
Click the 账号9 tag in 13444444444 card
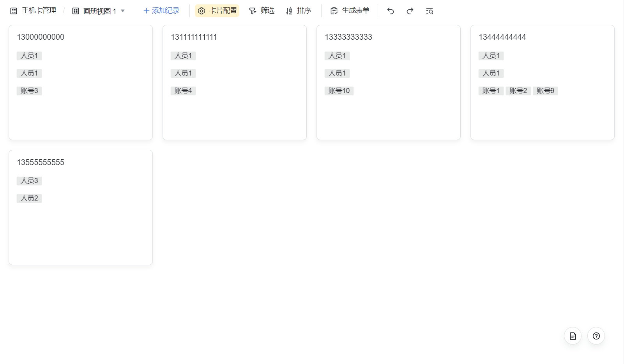click(545, 91)
